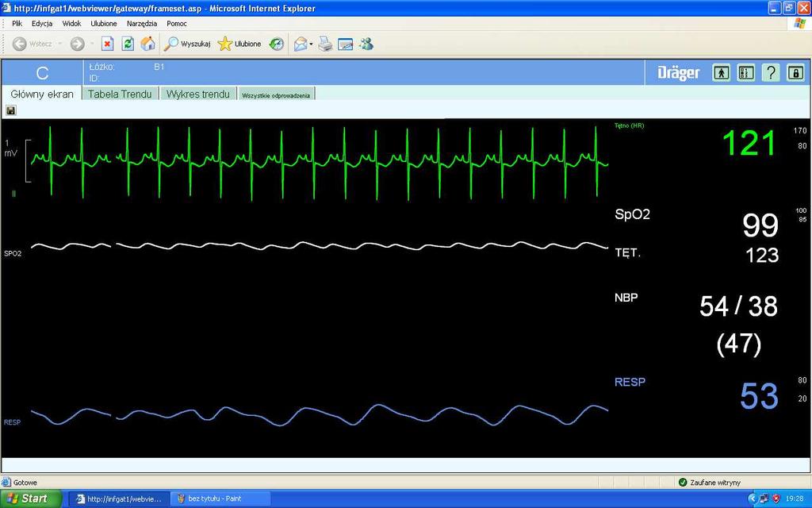Click the Edit page icon in the toolbar
Viewport: 812px width, 508px height.
click(346, 44)
